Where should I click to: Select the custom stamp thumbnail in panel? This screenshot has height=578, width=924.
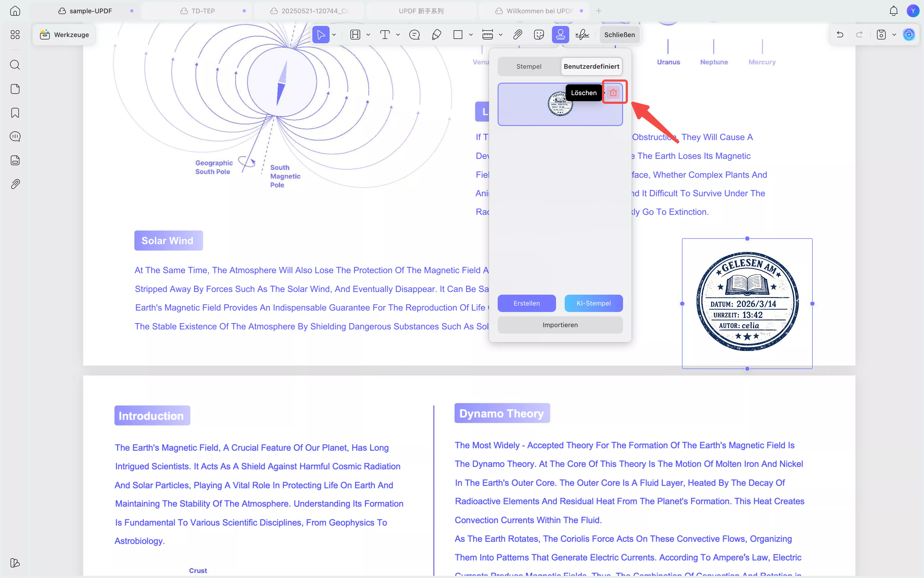[560, 104]
